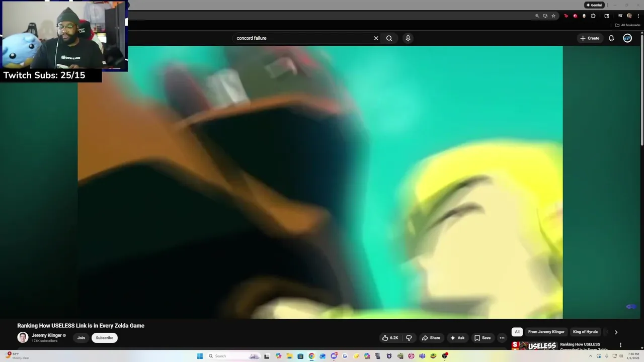Open All Bookmarks folder
The height and width of the screenshot is (362, 644).
[x=628, y=25]
